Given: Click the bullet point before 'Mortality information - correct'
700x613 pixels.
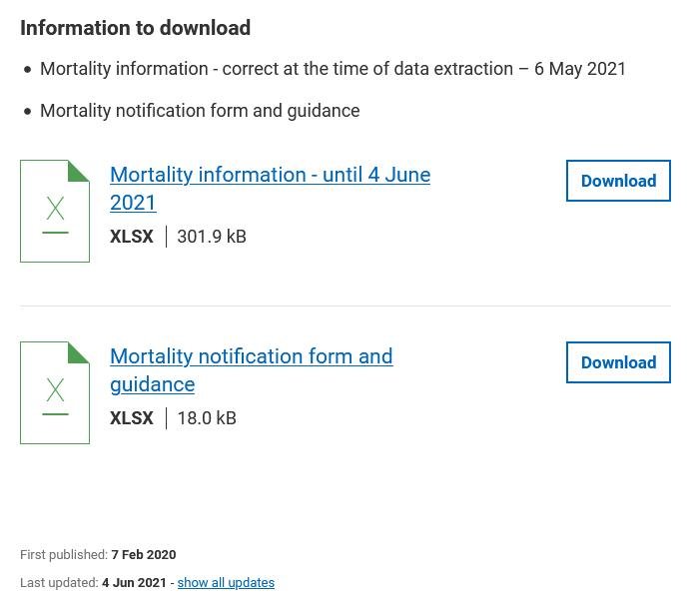Looking at the screenshot, I should pyautogui.click(x=27, y=70).
